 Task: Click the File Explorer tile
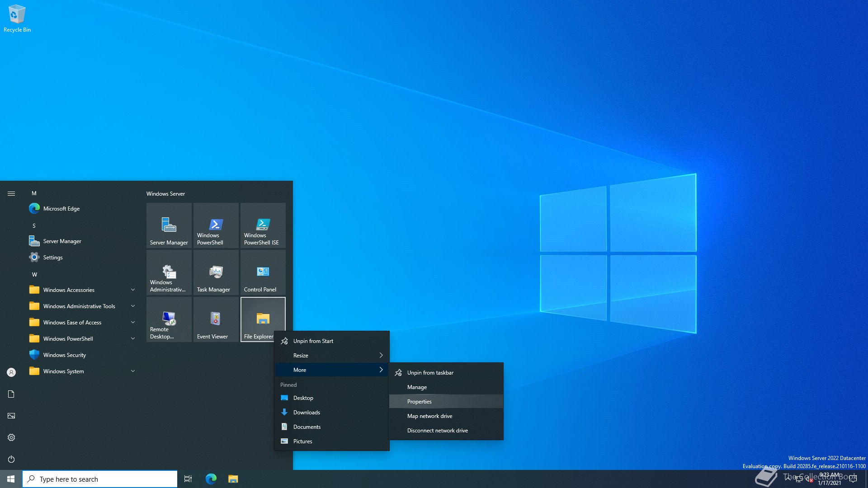[263, 319]
